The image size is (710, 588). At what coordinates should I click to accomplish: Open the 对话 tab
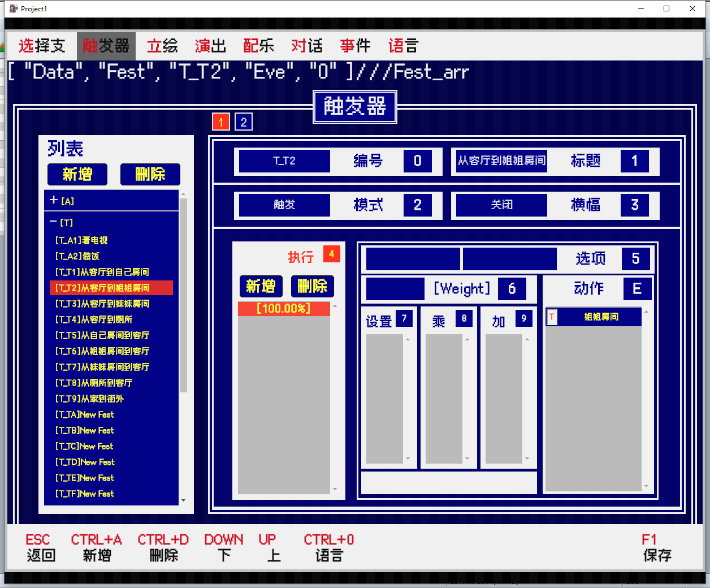pyautogui.click(x=307, y=46)
